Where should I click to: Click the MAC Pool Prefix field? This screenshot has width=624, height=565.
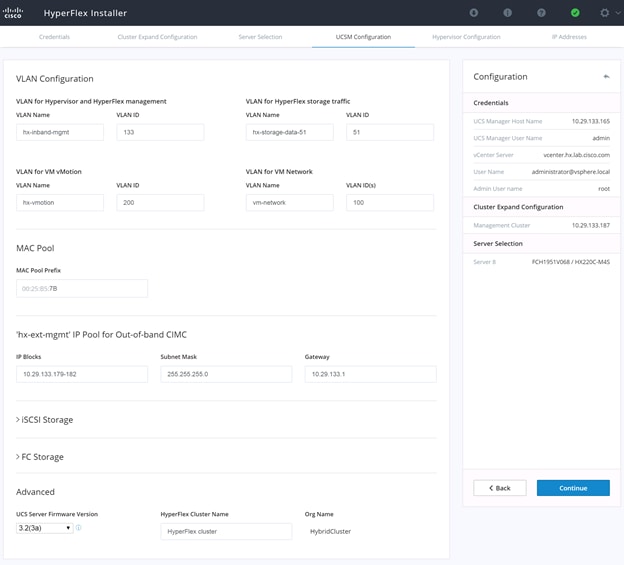[x=82, y=288]
